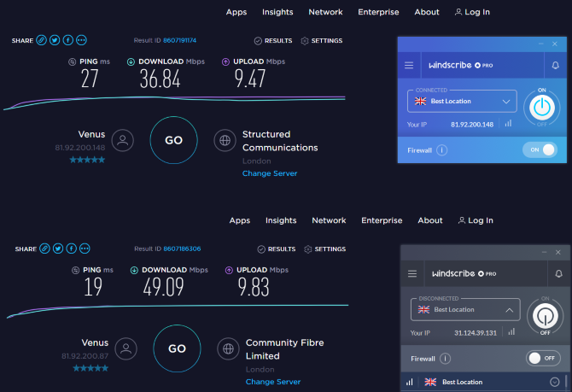Click the scrollbar beside the Windscribe location list

[x=566, y=383]
